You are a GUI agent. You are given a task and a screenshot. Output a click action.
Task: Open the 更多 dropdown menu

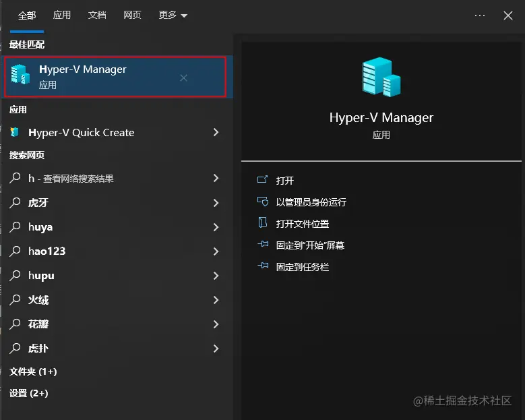click(173, 15)
